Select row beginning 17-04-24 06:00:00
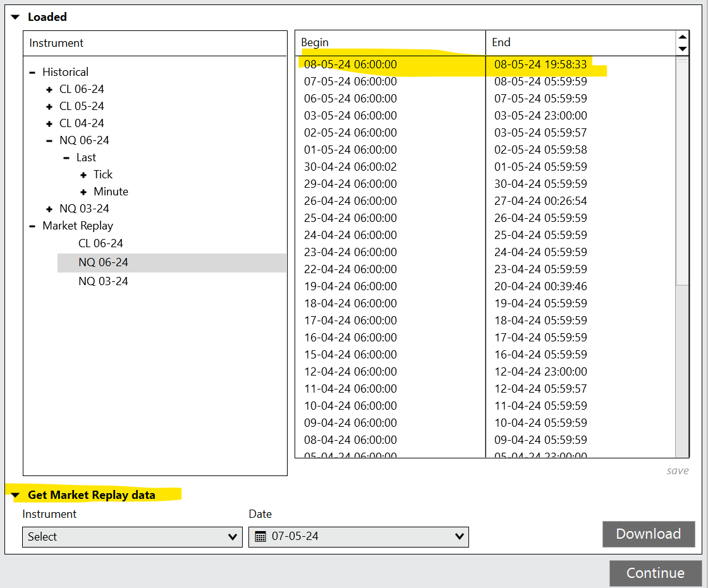This screenshot has height=588, width=708. (x=485, y=321)
